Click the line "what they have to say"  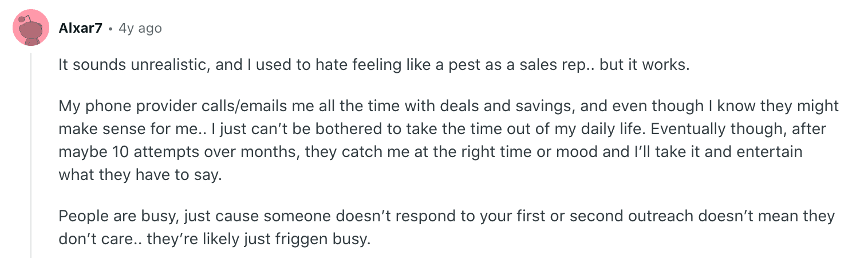pos(139,175)
